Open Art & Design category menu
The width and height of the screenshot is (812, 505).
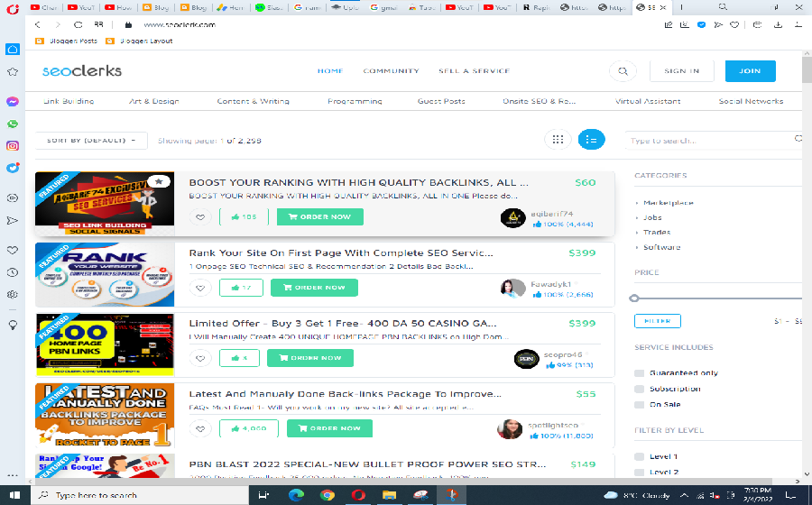click(153, 101)
